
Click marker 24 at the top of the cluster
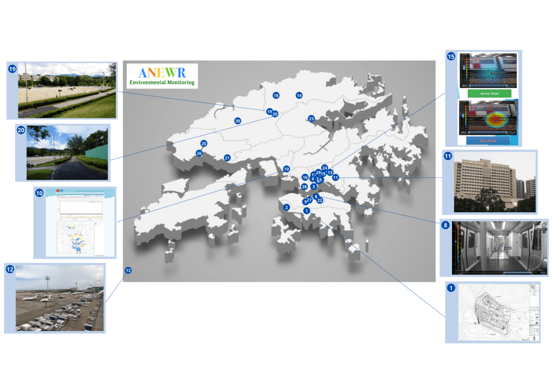325,168
